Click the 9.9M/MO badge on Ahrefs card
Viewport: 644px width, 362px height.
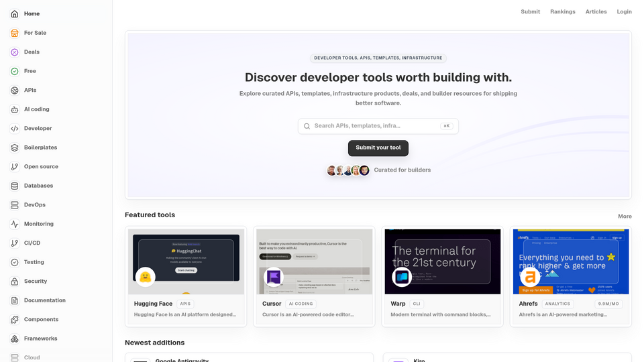pyautogui.click(x=608, y=304)
